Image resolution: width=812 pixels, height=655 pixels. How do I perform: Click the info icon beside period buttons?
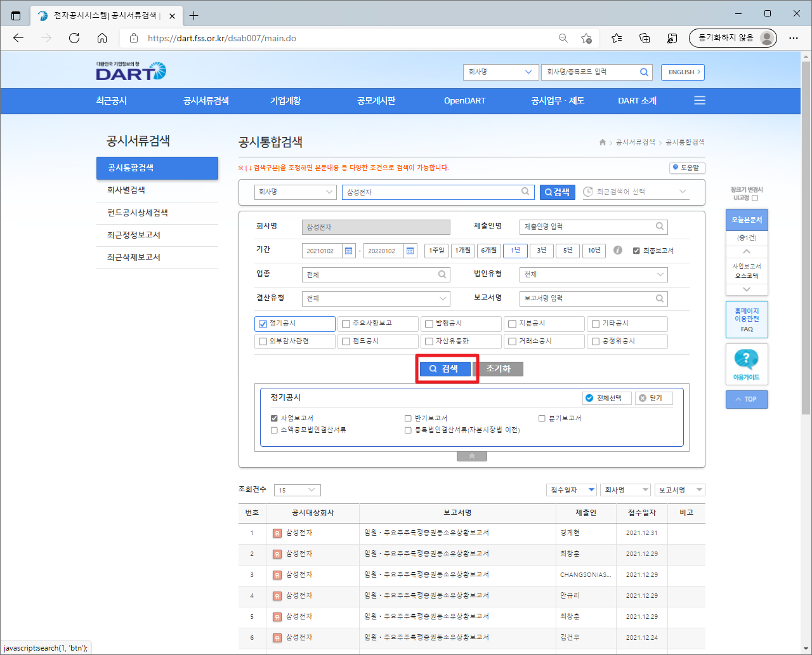click(618, 250)
